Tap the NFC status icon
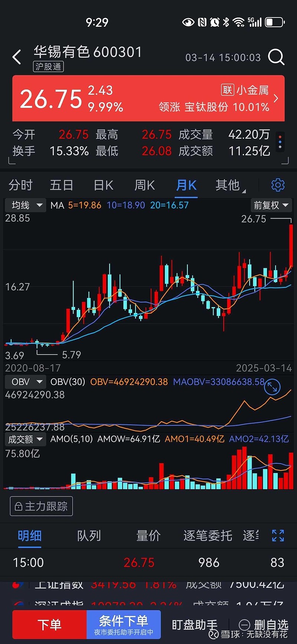The width and height of the screenshot is (297, 644). tap(202, 22)
